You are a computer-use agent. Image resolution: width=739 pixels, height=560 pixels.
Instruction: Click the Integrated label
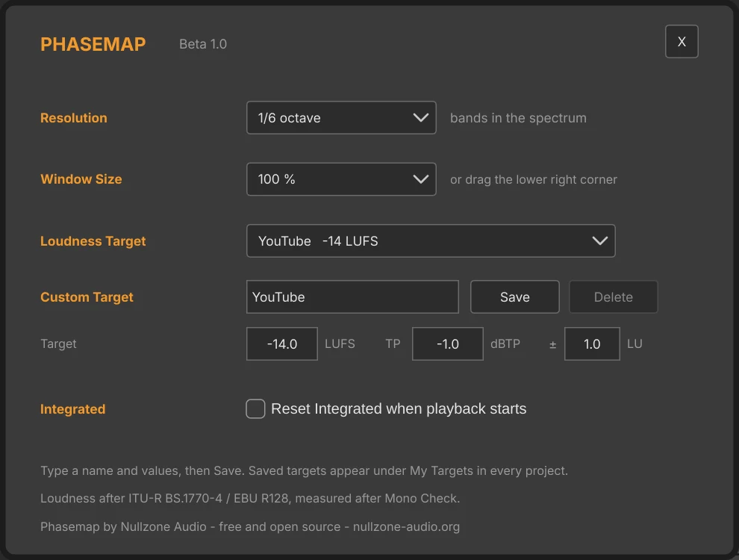[x=72, y=409]
